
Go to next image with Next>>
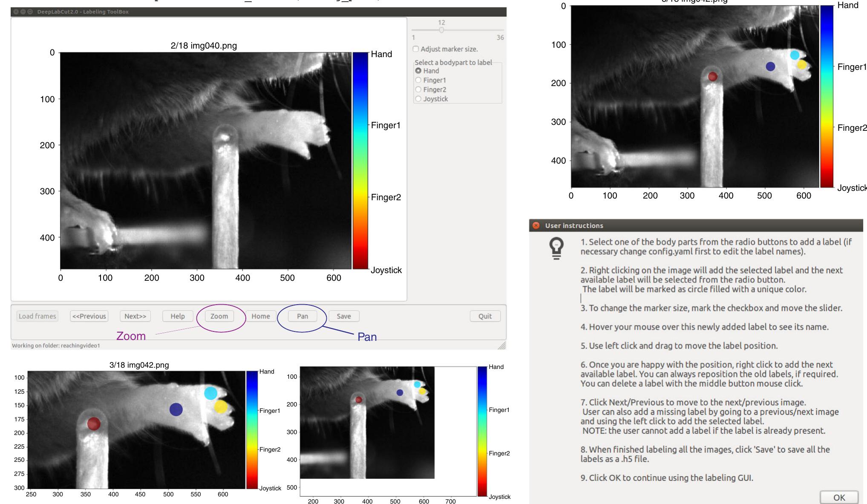point(135,316)
